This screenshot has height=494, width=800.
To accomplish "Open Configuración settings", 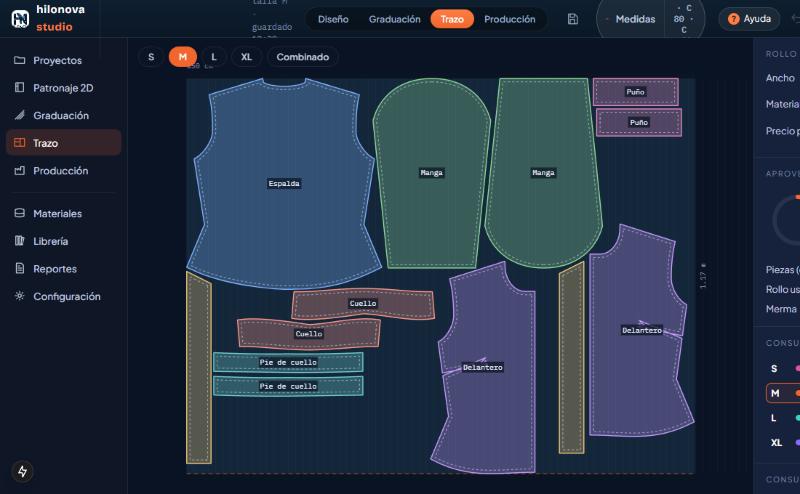I will pos(63,296).
